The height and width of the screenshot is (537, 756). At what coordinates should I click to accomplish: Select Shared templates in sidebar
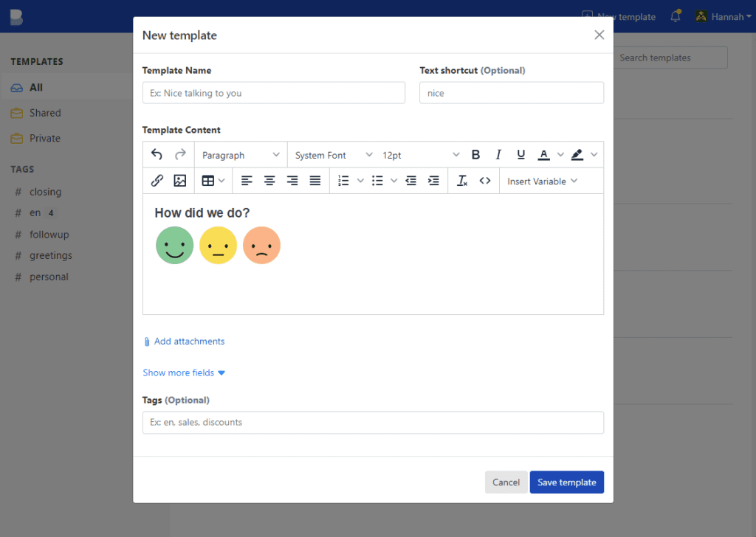45,113
